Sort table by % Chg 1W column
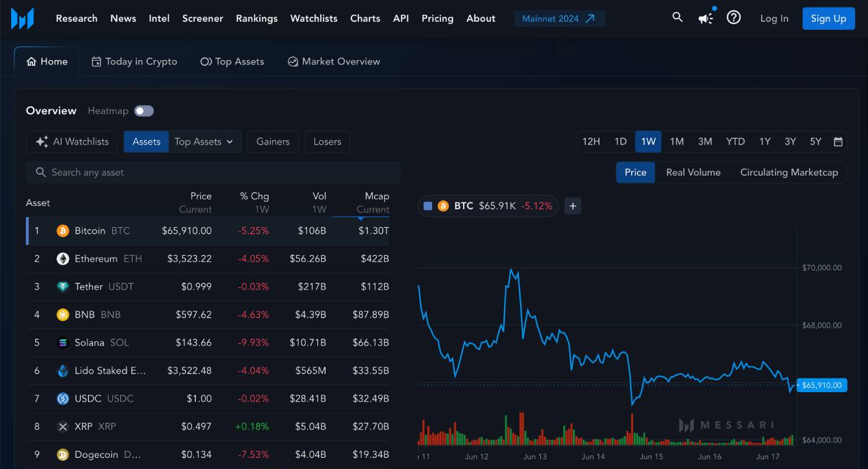Viewport: 868px width, 469px height. [254, 202]
